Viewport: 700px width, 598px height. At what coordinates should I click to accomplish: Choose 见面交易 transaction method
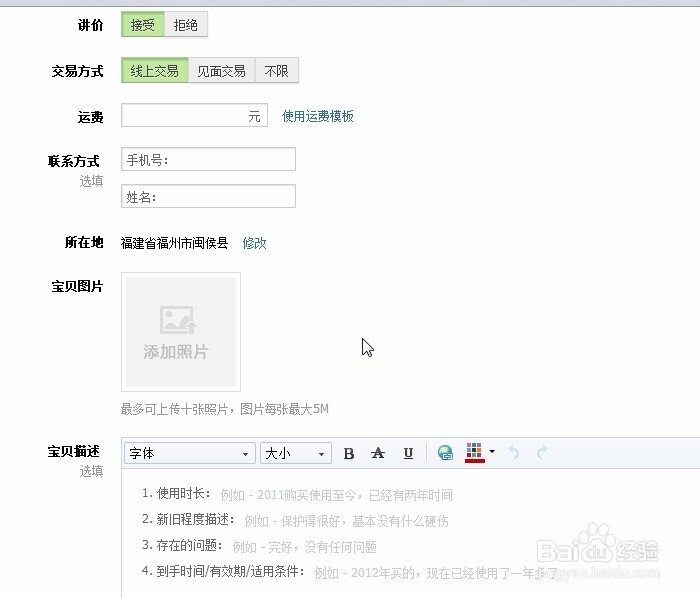click(x=222, y=71)
